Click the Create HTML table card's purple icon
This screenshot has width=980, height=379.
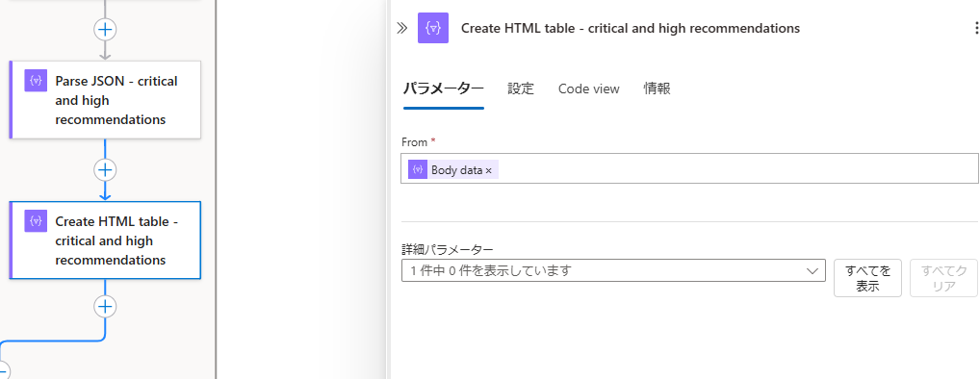point(36,221)
